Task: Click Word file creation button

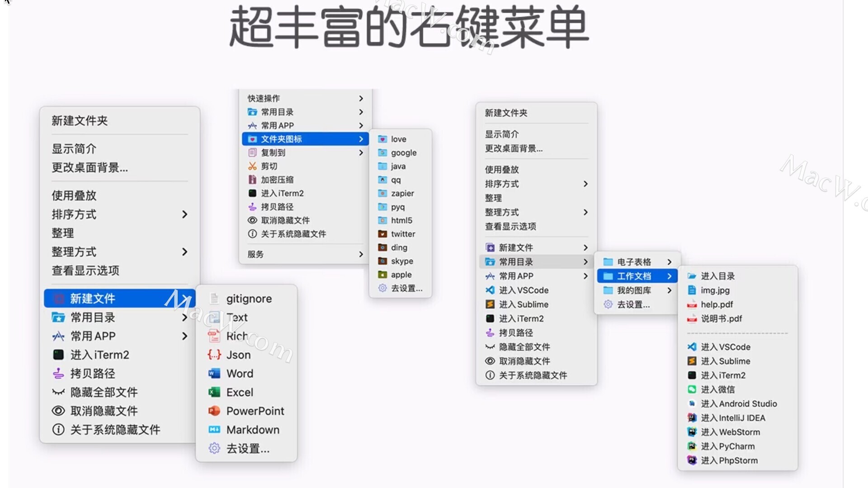Action: pos(240,373)
